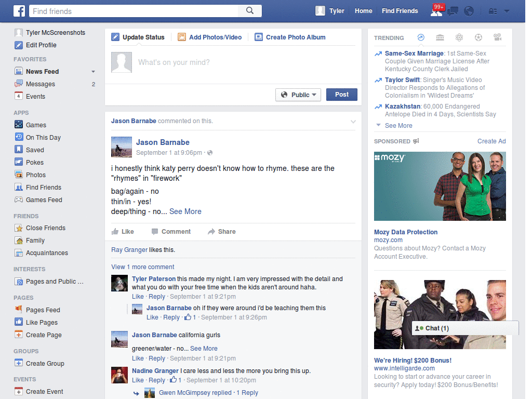Select the Science and Technology trending icon
Screen dimensions: 532x399
[x=459, y=37]
